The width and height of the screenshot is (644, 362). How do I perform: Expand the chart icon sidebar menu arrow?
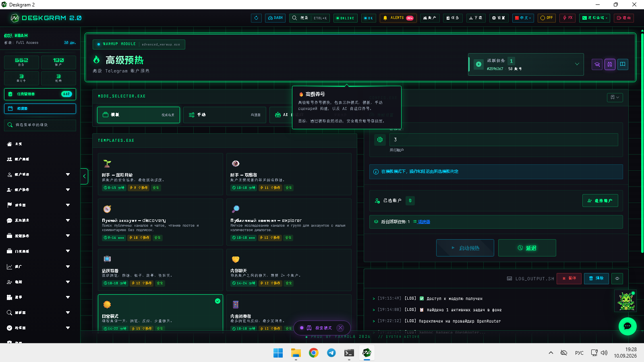click(68, 267)
